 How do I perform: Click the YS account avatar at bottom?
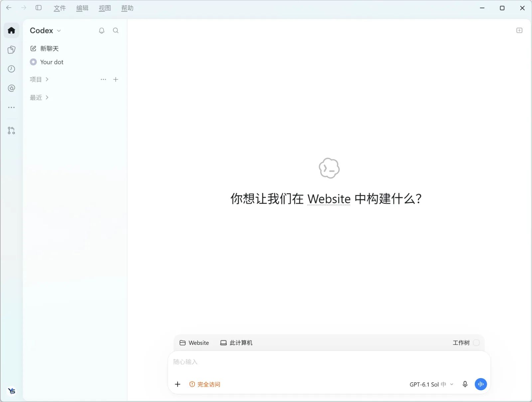pos(12,391)
